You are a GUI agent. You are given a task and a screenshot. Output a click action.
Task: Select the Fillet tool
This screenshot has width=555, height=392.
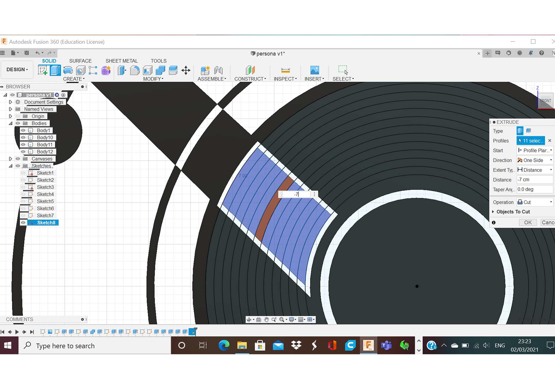point(135,70)
